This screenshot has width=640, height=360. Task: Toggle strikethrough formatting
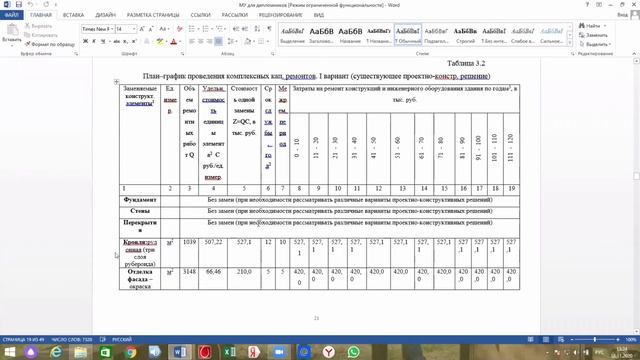pos(116,41)
